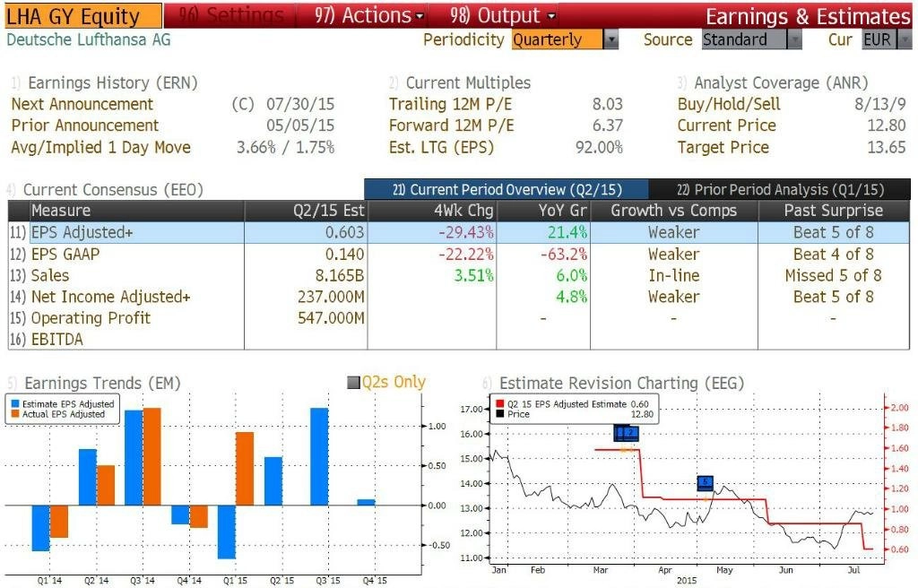Click the blue event marker near May
Viewport: 918px width, 588px height.
point(706,483)
